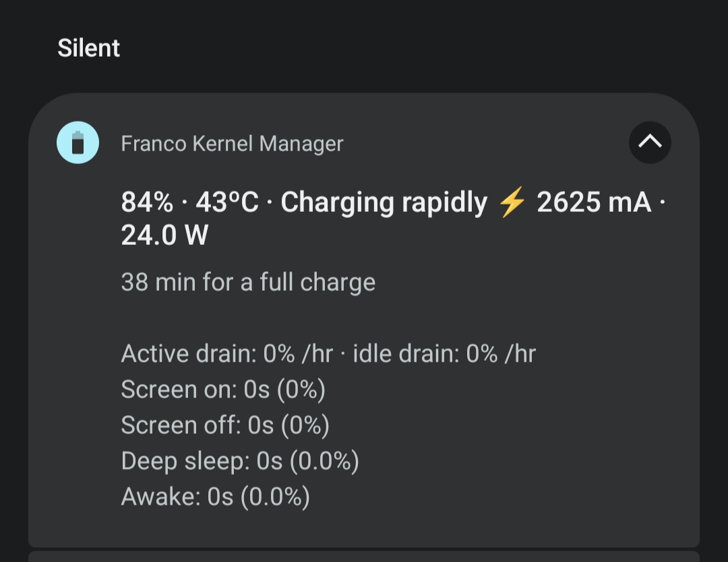
Task: Tap the Deep sleep: 0s line
Action: coord(240,461)
